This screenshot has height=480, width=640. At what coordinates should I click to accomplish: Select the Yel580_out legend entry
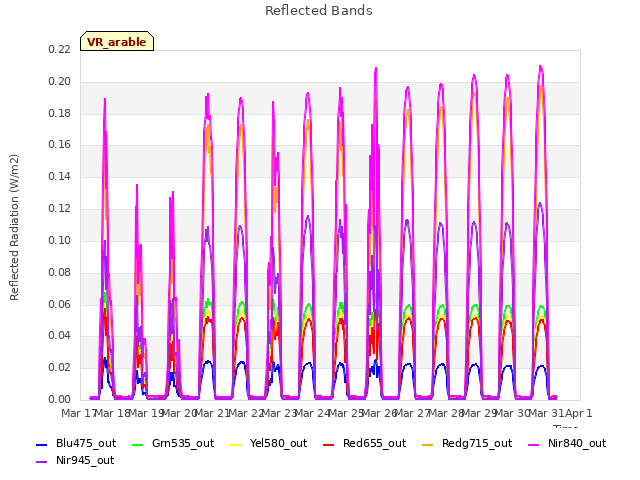(269, 443)
